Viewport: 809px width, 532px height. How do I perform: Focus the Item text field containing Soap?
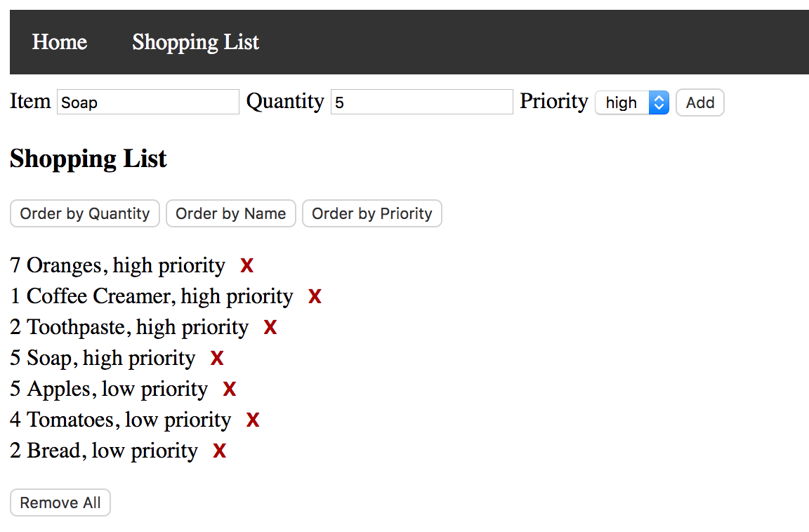tap(148, 102)
